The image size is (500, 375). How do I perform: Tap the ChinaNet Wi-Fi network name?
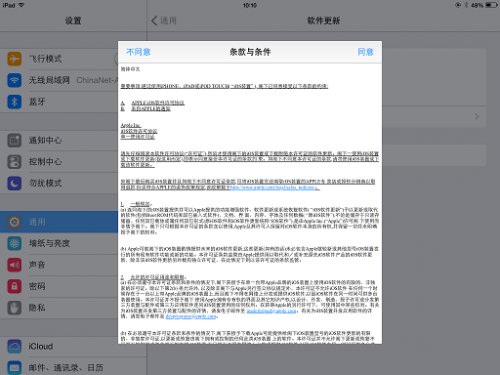[x=97, y=80]
